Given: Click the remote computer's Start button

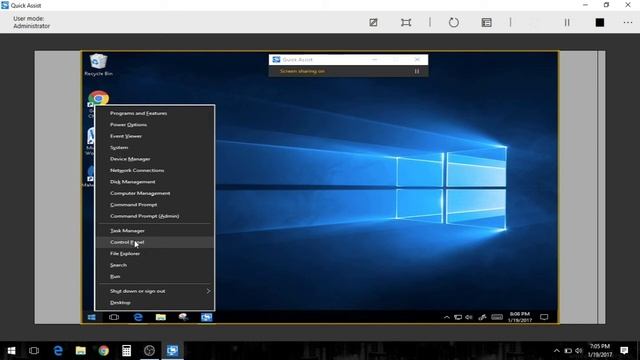Looking at the screenshot, I should click(92, 317).
